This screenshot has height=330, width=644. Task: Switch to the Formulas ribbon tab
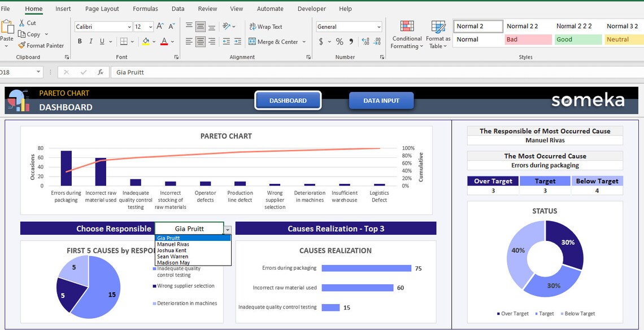pos(145,8)
